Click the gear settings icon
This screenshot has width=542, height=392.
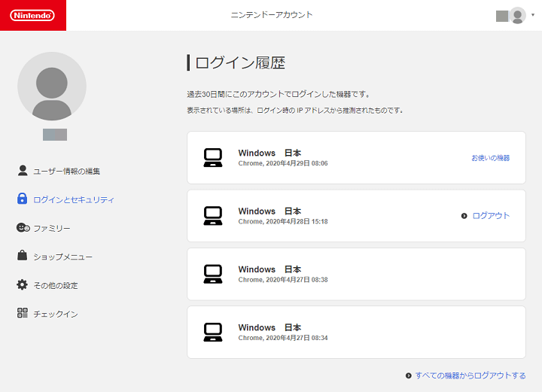[22, 284]
